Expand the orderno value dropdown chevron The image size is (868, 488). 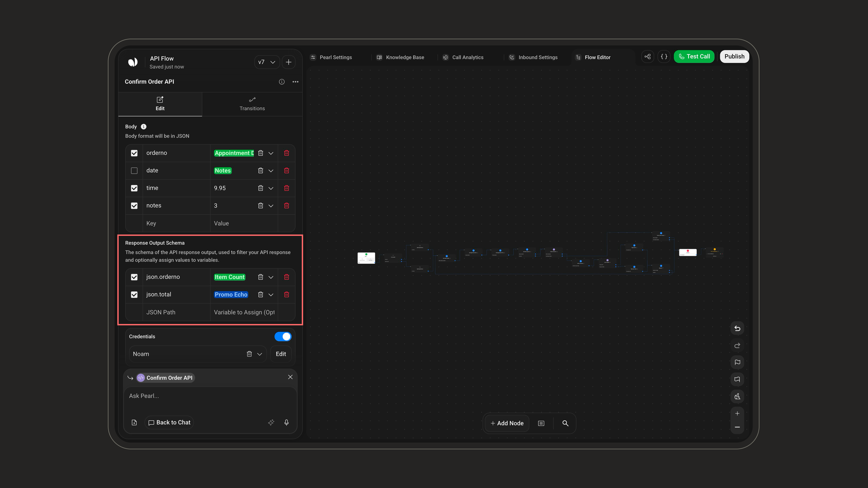pos(271,153)
